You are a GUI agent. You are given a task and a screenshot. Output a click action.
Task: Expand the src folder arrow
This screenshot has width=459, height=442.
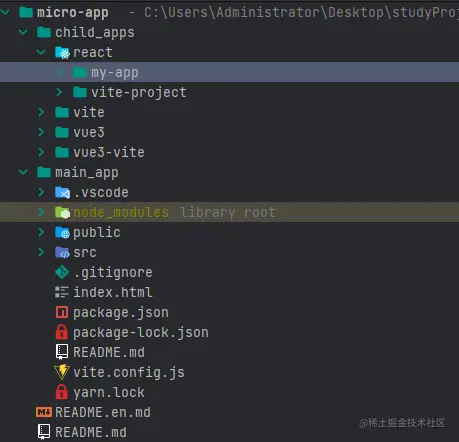[41, 252]
